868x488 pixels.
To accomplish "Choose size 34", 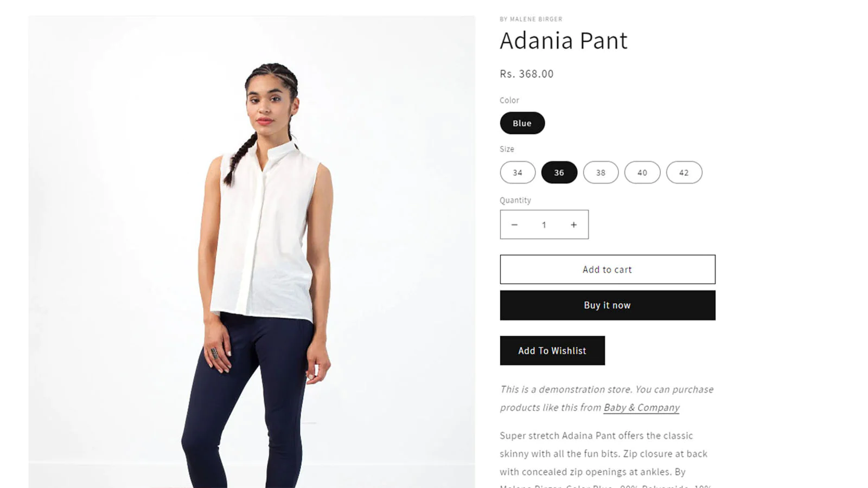I will point(518,172).
